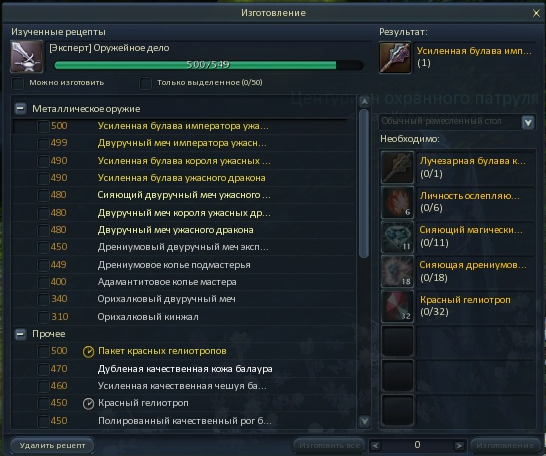Click the Удалить рецепт button
Screen dimensions: 546x456
coord(52,446)
